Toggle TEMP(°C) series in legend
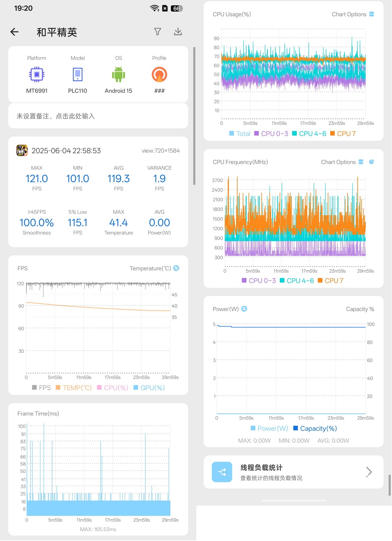Viewport: 392px width, 541px height. pos(74,388)
